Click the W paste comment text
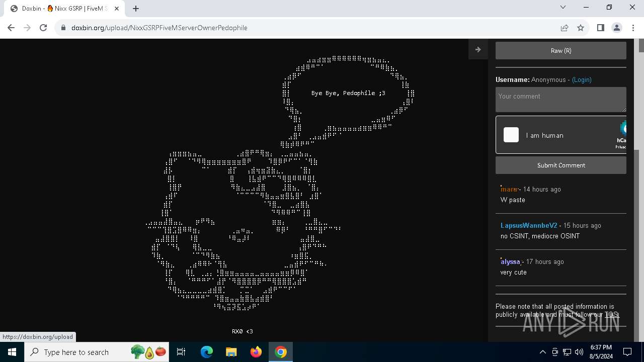 (x=513, y=200)
